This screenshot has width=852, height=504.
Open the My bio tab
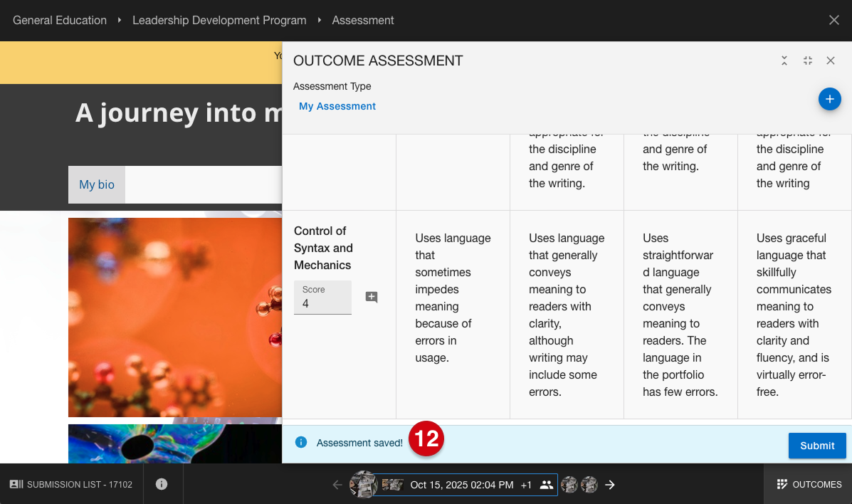(97, 184)
